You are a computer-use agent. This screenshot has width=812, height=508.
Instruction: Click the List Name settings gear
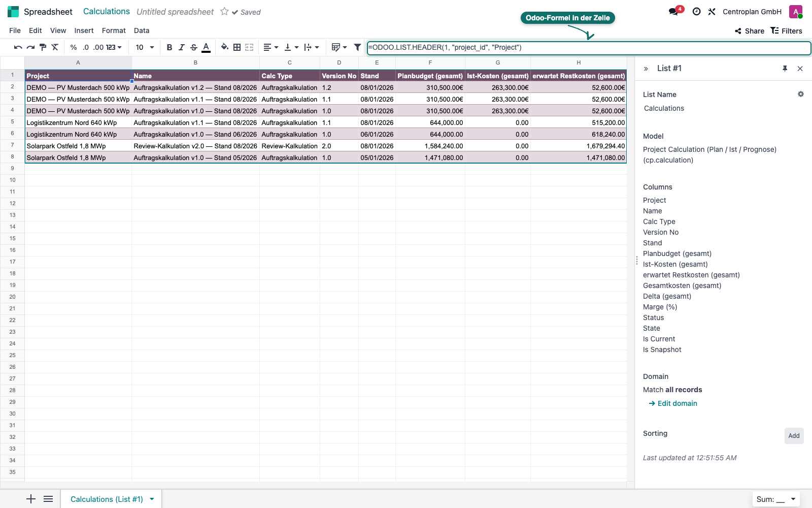tap(801, 94)
